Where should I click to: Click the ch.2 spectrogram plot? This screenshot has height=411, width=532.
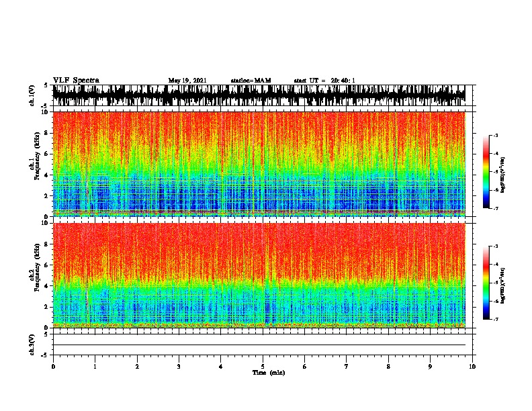click(x=259, y=275)
